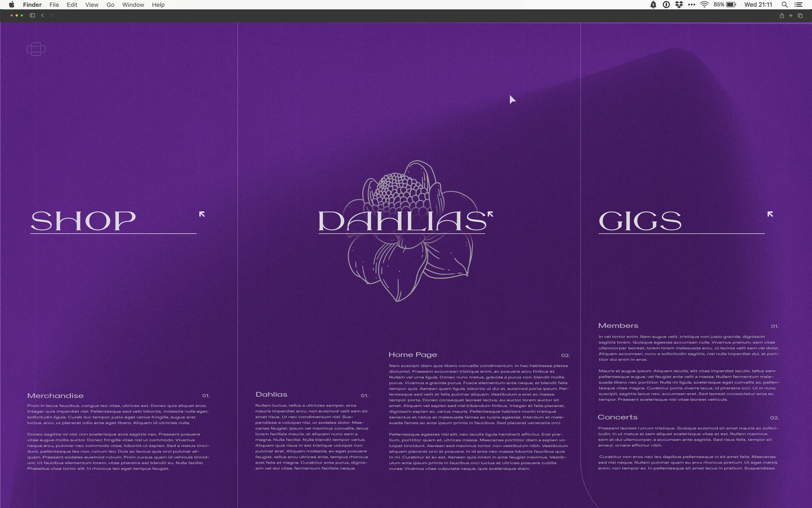Open a new tab with plus icon
Screen dimensions: 812x508
point(791,15)
